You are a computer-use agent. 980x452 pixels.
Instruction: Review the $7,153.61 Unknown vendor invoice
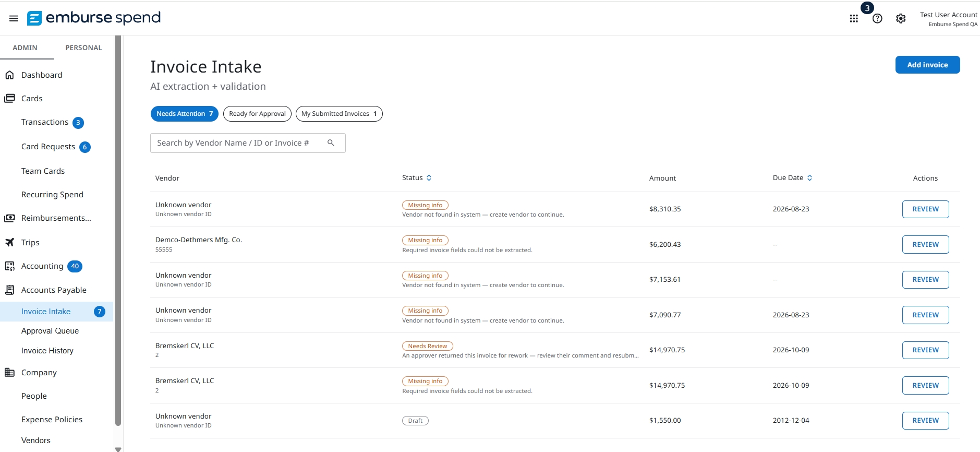925,280
